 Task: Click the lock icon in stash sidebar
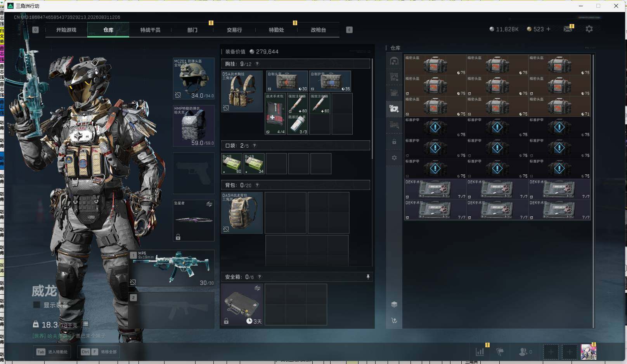[394, 141]
